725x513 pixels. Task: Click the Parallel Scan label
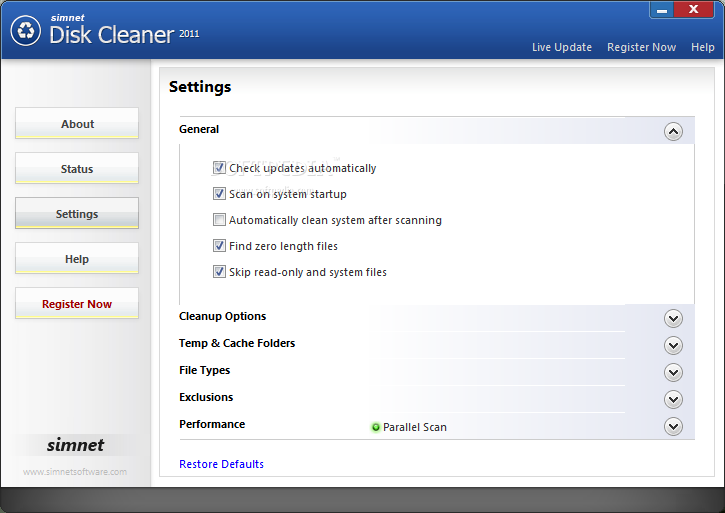415,427
